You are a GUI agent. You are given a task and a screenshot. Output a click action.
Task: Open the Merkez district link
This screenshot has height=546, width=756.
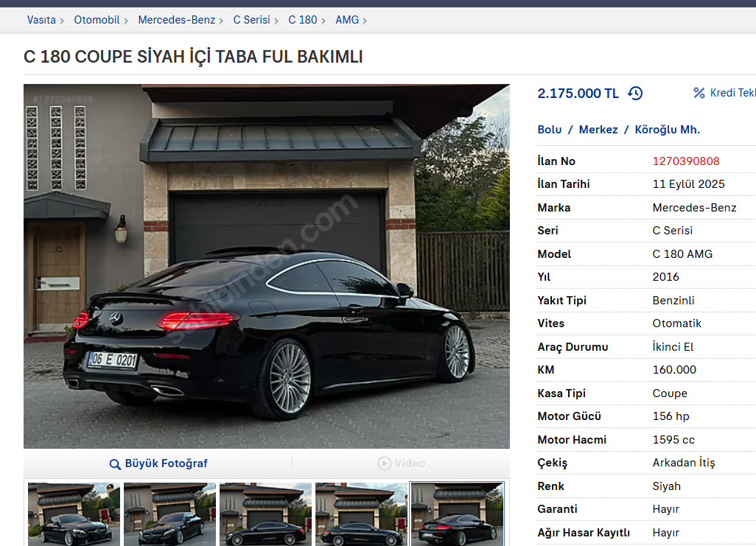(598, 129)
